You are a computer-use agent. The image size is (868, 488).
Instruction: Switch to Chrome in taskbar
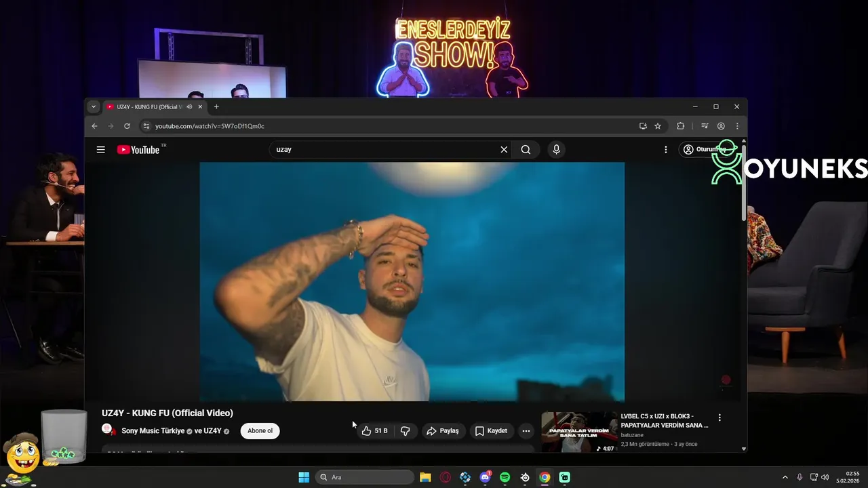click(x=545, y=477)
